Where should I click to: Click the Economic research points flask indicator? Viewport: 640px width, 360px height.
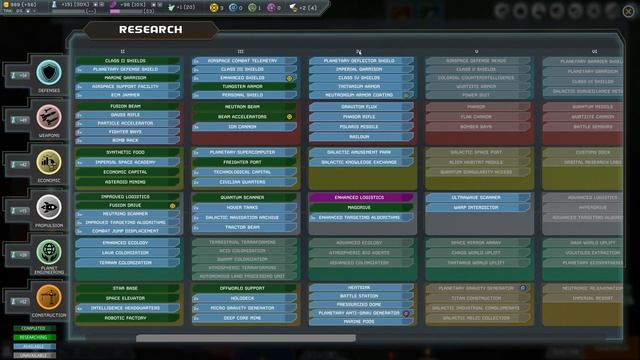point(19,164)
